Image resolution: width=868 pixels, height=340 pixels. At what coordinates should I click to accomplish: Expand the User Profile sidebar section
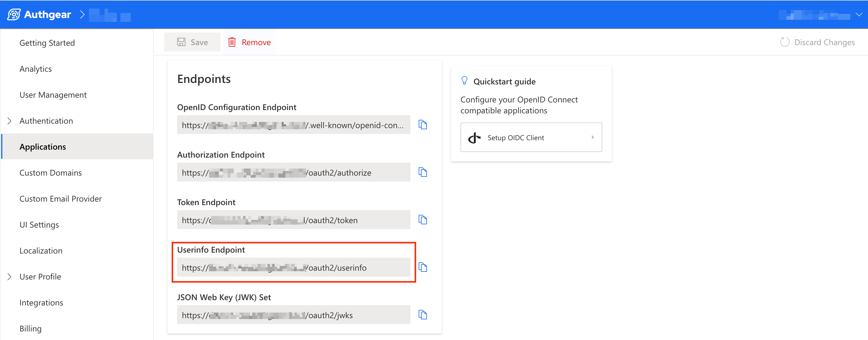(9, 277)
